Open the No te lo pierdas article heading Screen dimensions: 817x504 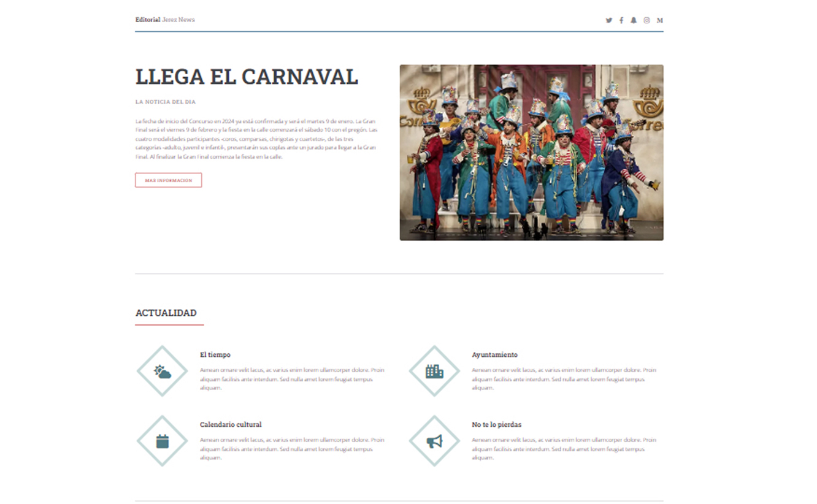tap(496, 424)
